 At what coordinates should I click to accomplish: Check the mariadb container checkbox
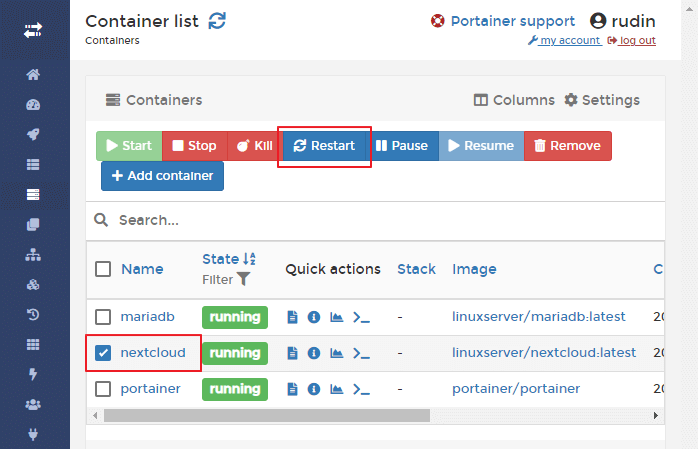point(103,317)
